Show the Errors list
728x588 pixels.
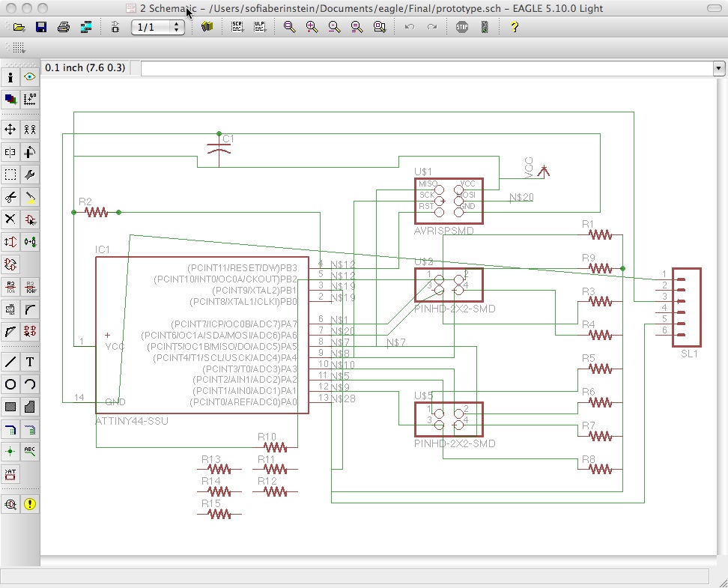pyautogui.click(x=30, y=504)
